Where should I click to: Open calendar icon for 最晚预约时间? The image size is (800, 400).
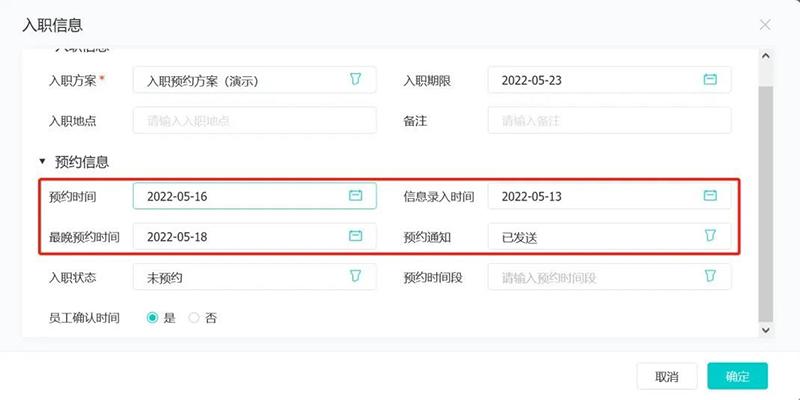356,236
